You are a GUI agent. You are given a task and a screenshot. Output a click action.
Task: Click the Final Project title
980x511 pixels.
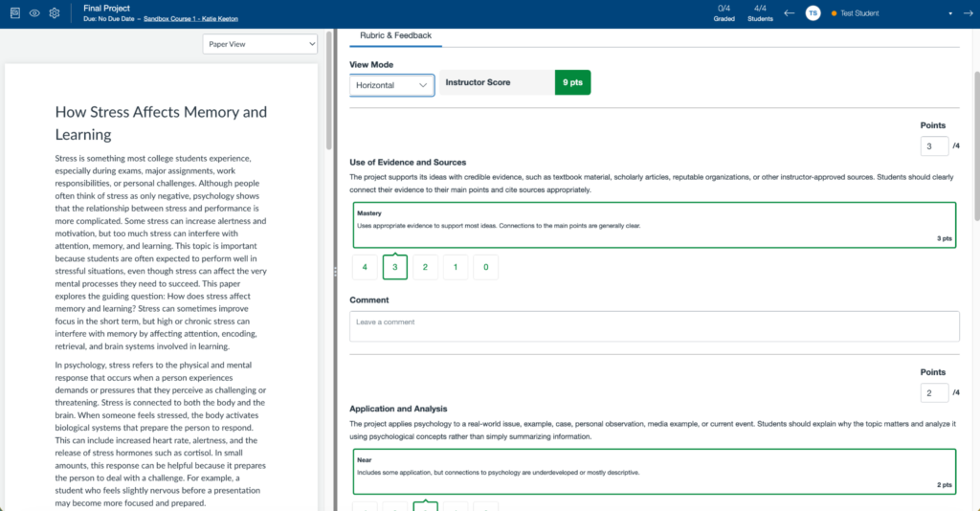pos(107,8)
